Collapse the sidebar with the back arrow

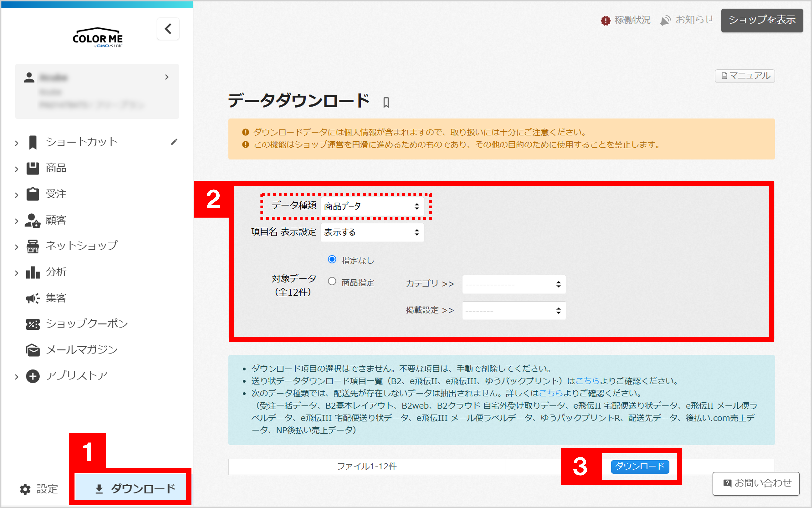tap(168, 29)
